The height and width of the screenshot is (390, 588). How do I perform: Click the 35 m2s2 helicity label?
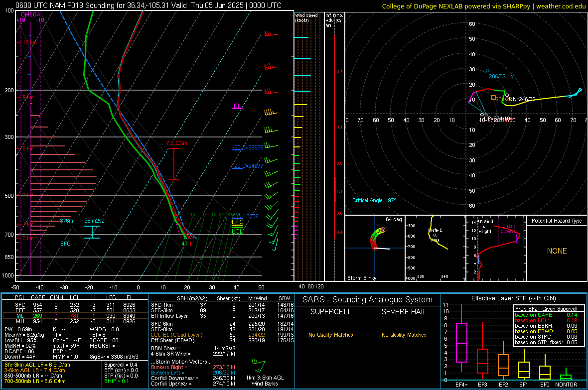click(x=95, y=221)
